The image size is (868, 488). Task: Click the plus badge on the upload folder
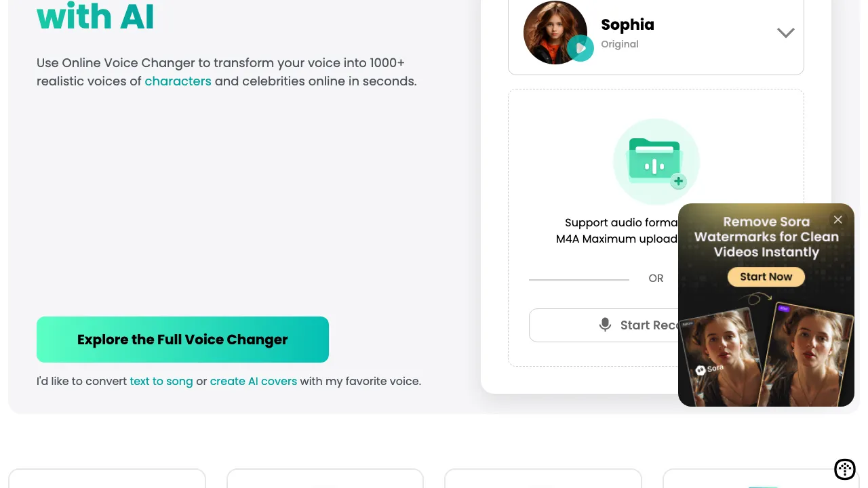click(678, 181)
